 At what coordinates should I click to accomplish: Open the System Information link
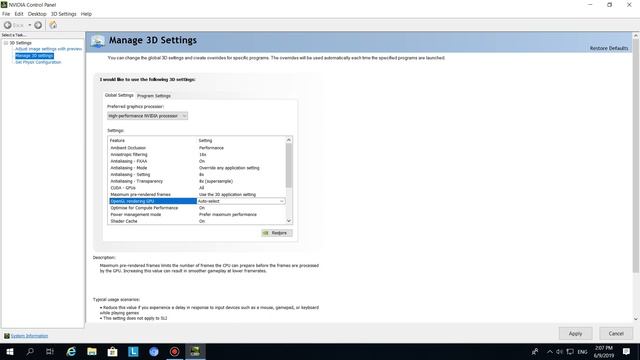[29, 336]
